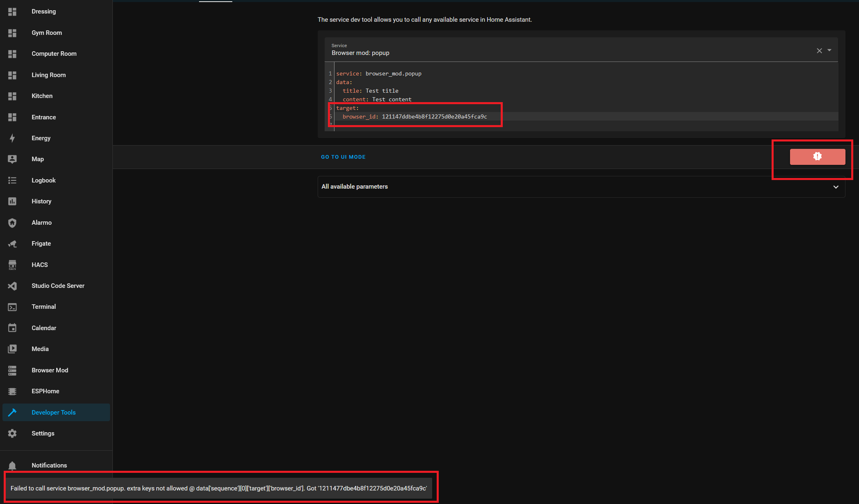
Task: Select the Frigate sidebar icon
Action: click(x=12, y=244)
